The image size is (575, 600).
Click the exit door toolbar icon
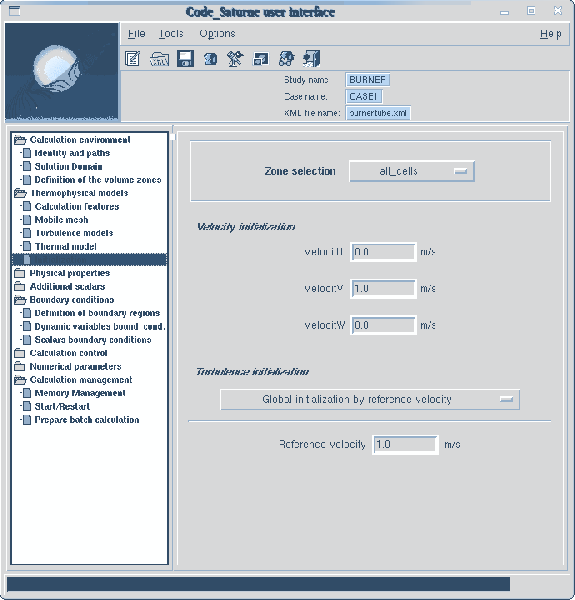(312, 59)
